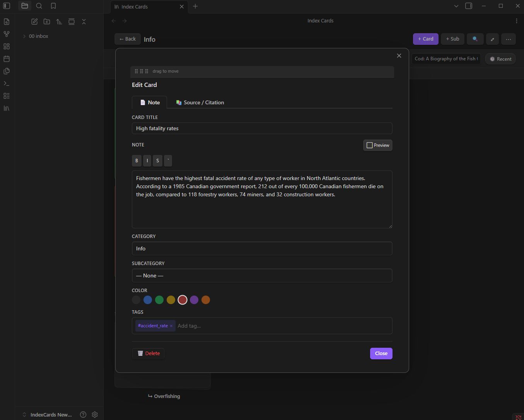Screen dimensions: 524x420
Task: Open the search pane icon
Action: click(x=39, y=6)
